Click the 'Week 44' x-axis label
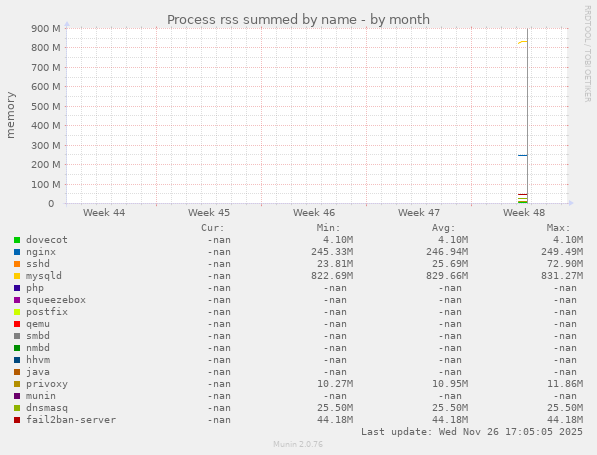This screenshot has width=597, height=455. (104, 212)
